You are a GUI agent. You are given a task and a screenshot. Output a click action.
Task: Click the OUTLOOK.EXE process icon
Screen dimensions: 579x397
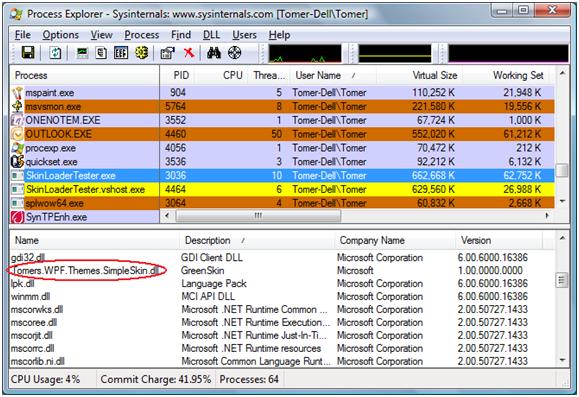pyautogui.click(x=17, y=134)
